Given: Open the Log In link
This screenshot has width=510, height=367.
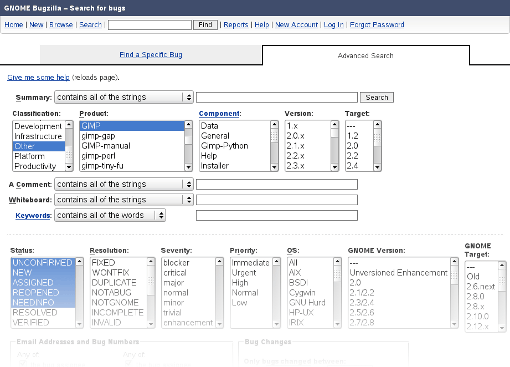Looking at the screenshot, I should (333, 25).
